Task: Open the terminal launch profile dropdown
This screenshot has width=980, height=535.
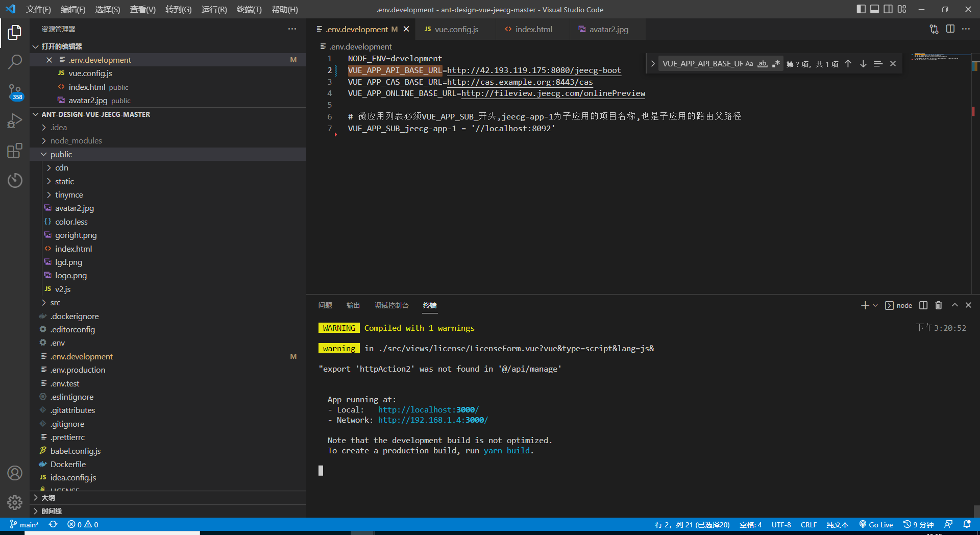Action: pos(875,305)
